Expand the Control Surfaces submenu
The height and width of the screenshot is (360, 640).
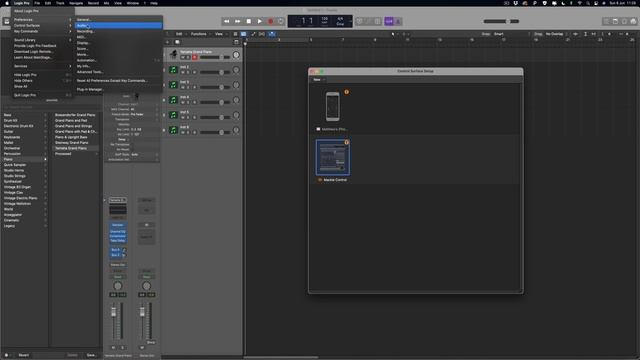(42, 25)
